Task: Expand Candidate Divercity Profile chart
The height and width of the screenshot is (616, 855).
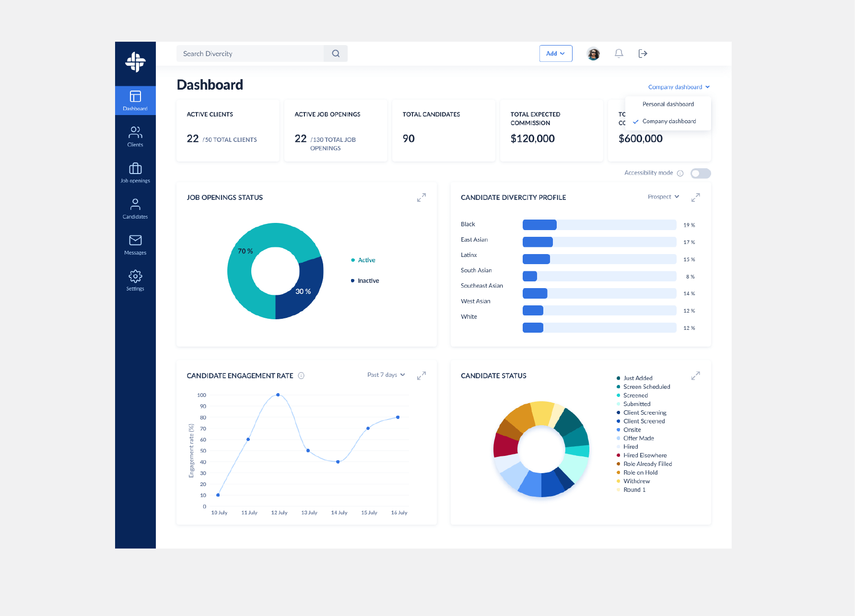Action: pos(696,198)
